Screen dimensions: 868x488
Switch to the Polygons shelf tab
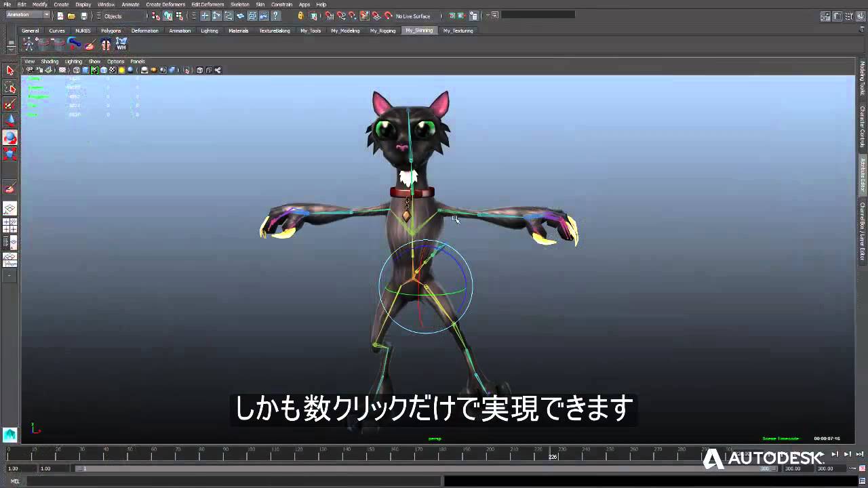tap(111, 30)
